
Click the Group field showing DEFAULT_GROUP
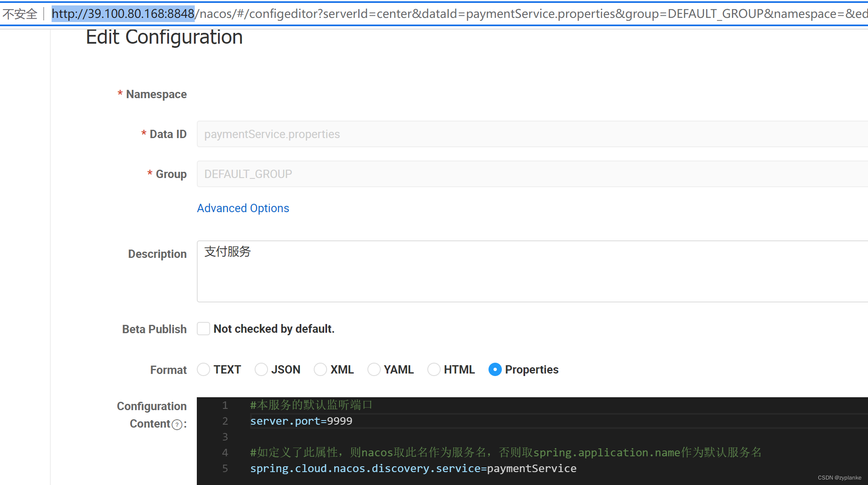(x=374, y=174)
